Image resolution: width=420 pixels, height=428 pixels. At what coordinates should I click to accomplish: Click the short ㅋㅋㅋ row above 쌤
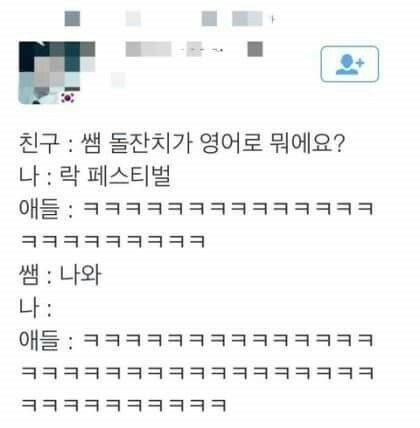click(113, 241)
